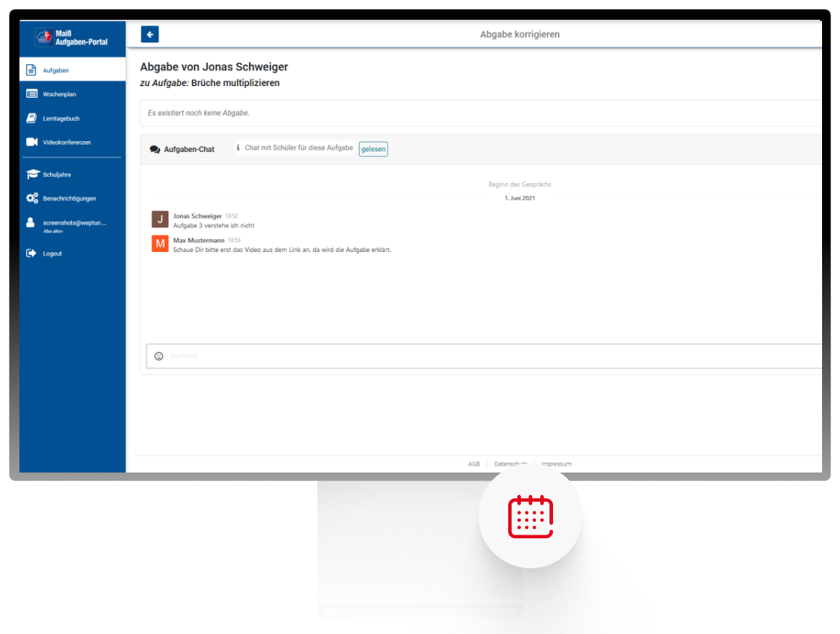The image size is (840, 634).
Task: Mark chat as gelesen
Action: 374,149
